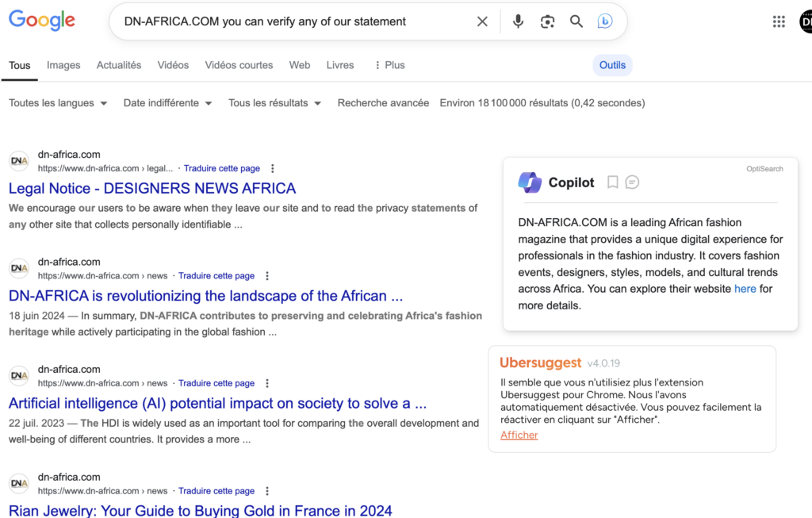
Task: Expand the Plus more tabs menu
Action: [389, 65]
